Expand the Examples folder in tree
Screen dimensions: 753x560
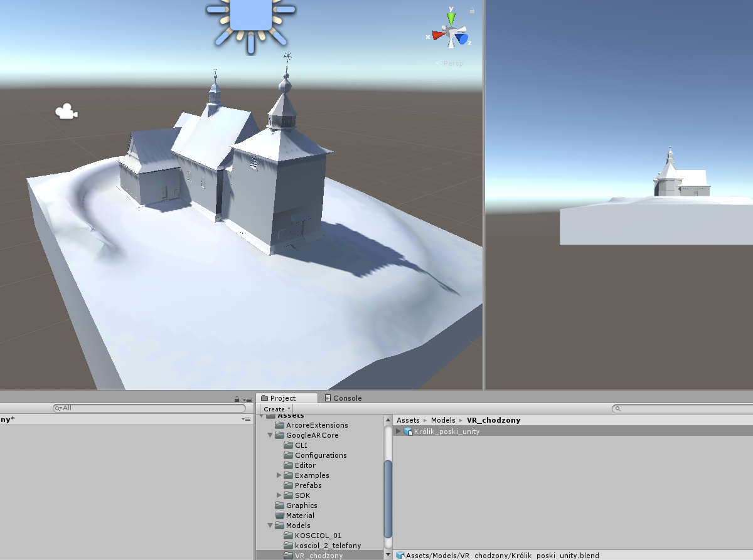click(279, 475)
